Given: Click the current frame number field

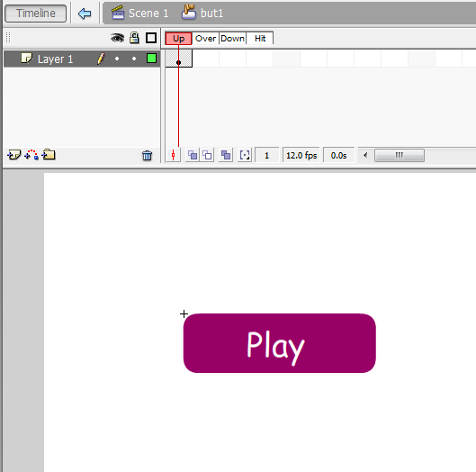Looking at the screenshot, I should pos(267,156).
